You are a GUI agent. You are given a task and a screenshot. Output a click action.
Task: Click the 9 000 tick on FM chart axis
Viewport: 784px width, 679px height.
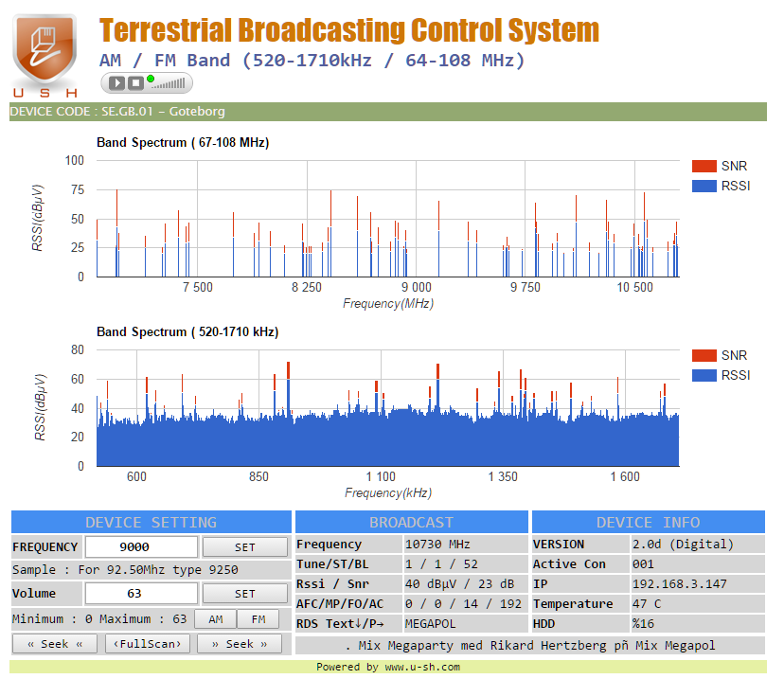point(416,288)
